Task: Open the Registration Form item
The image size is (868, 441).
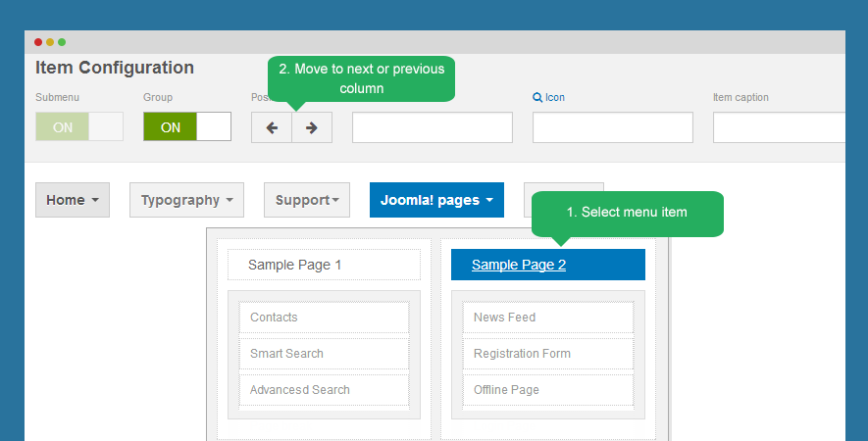Action: 547,354
